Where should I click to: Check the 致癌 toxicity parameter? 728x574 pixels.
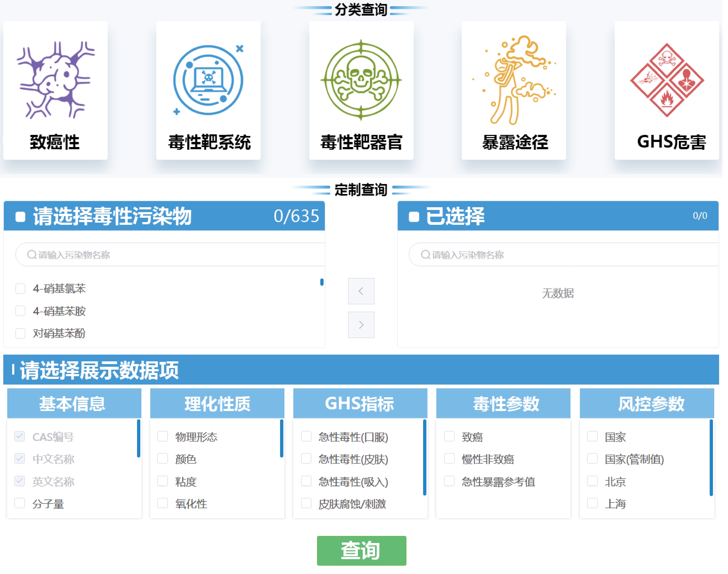[x=449, y=436]
